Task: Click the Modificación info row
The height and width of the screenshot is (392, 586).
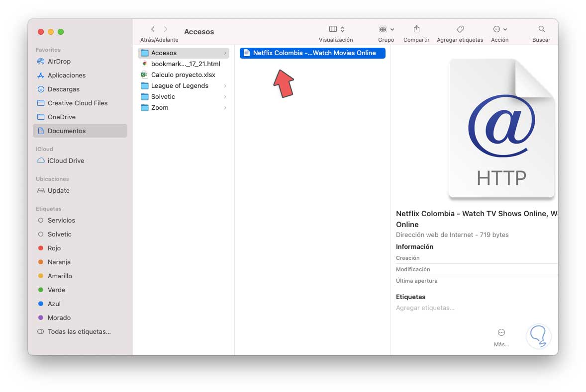Action: [x=477, y=270]
